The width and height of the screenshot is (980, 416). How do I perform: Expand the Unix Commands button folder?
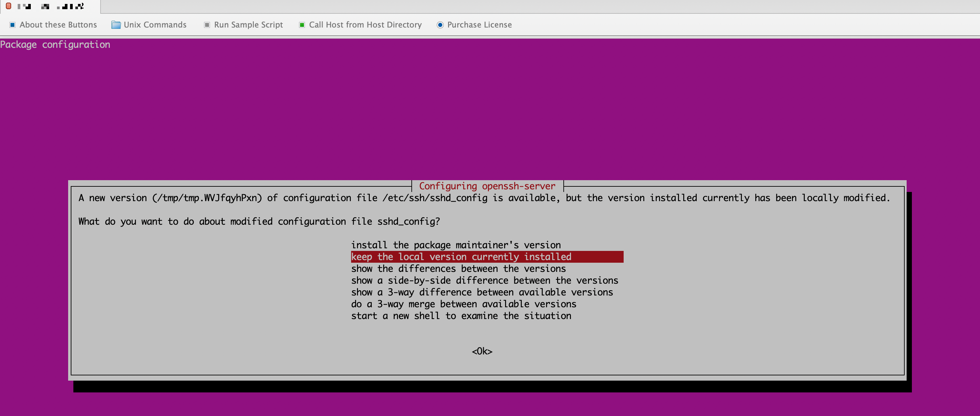click(x=155, y=25)
